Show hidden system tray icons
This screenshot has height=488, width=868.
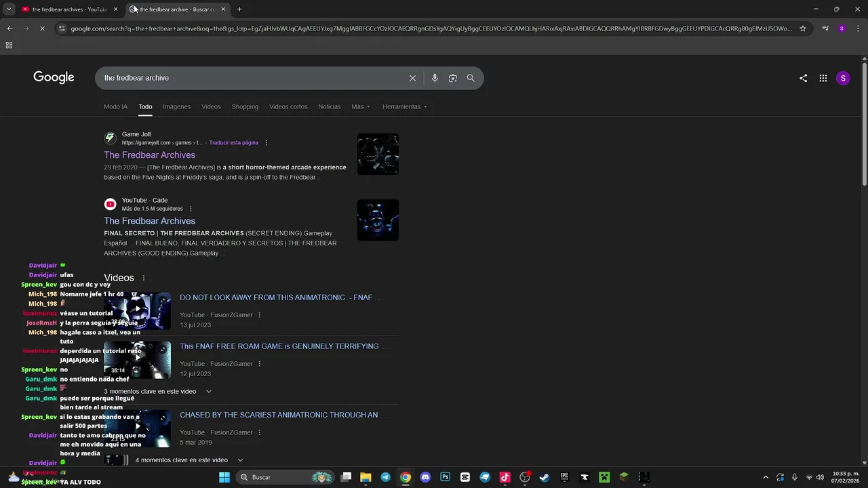point(766,477)
